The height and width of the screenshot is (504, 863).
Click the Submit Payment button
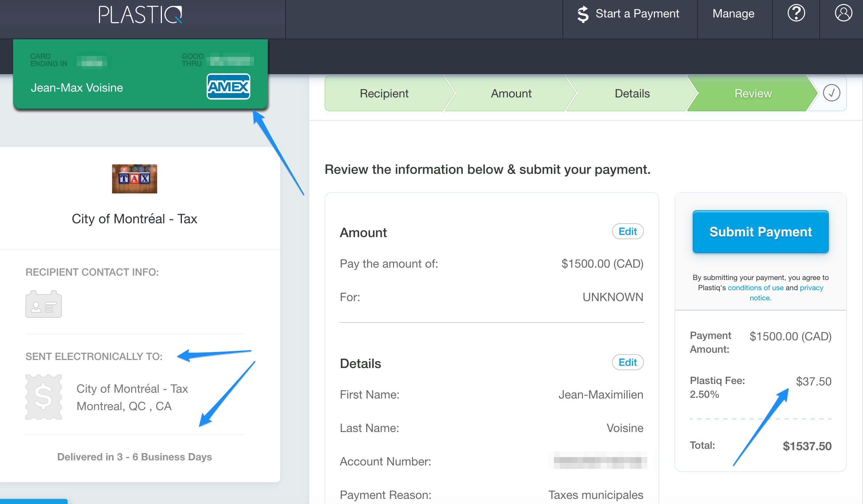coord(760,232)
